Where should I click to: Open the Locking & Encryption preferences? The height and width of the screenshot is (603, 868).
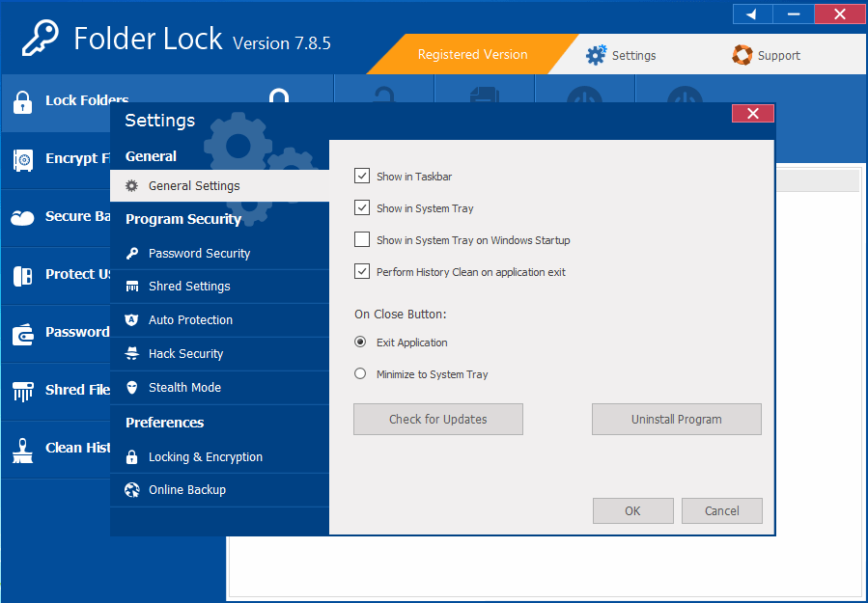point(205,457)
